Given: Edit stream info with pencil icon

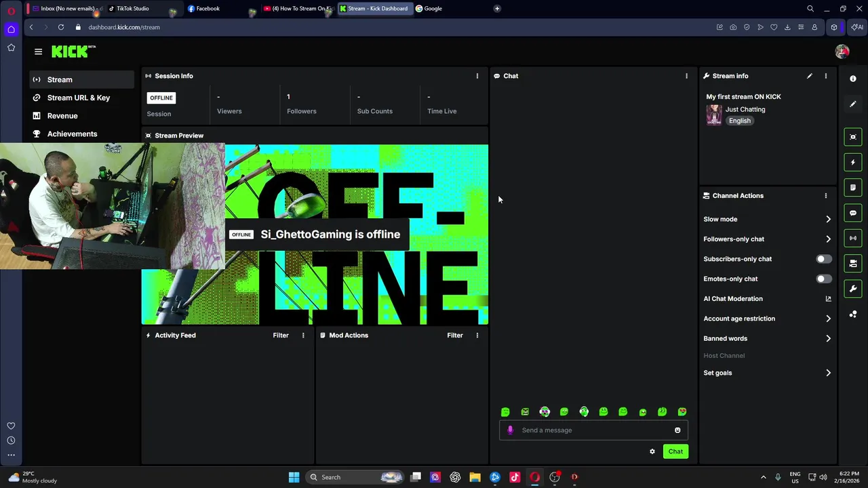Looking at the screenshot, I should click(809, 76).
